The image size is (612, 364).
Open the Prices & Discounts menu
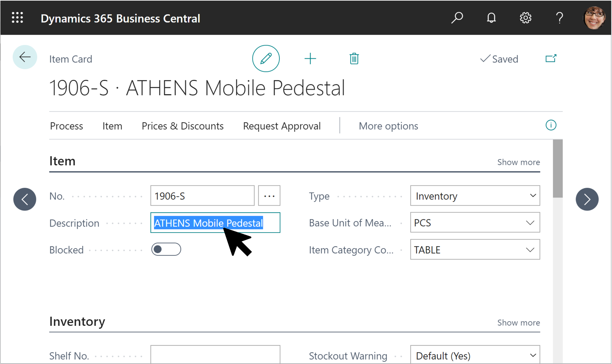tap(182, 126)
